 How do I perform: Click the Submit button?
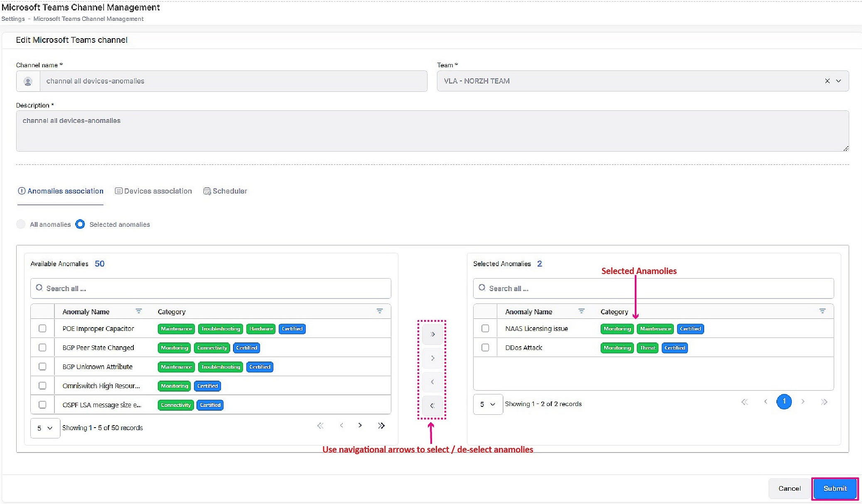pos(835,488)
